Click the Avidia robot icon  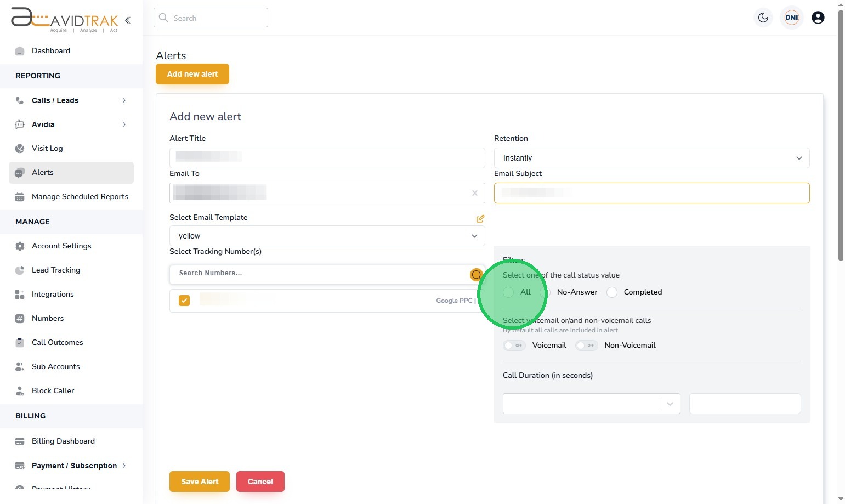click(x=20, y=124)
